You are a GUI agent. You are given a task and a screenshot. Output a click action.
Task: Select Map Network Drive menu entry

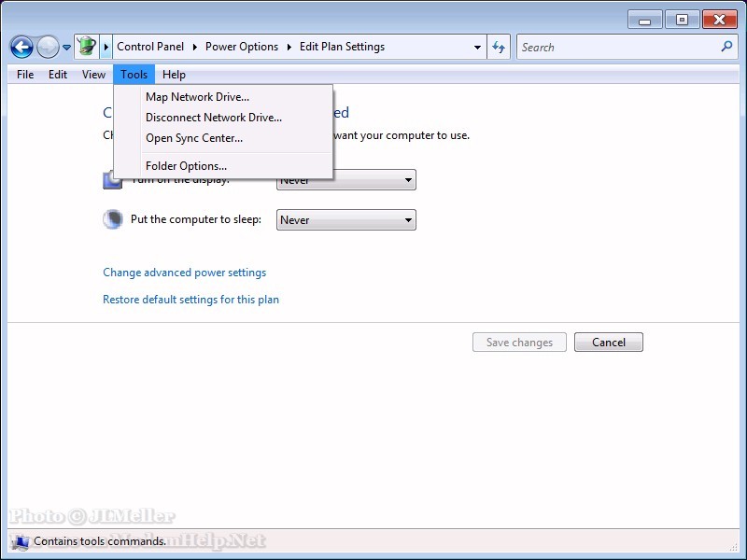tap(197, 97)
